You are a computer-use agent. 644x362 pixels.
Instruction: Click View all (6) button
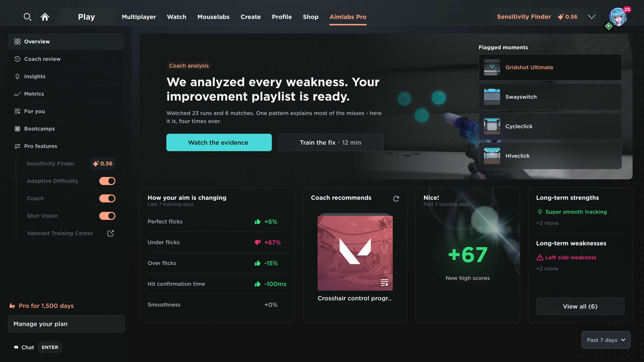580,306
